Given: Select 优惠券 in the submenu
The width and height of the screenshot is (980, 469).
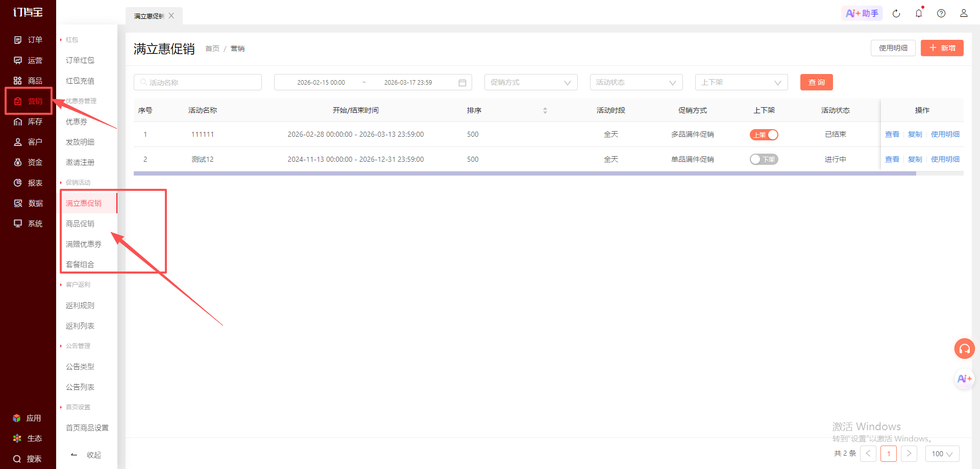Looking at the screenshot, I should pos(77,121).
